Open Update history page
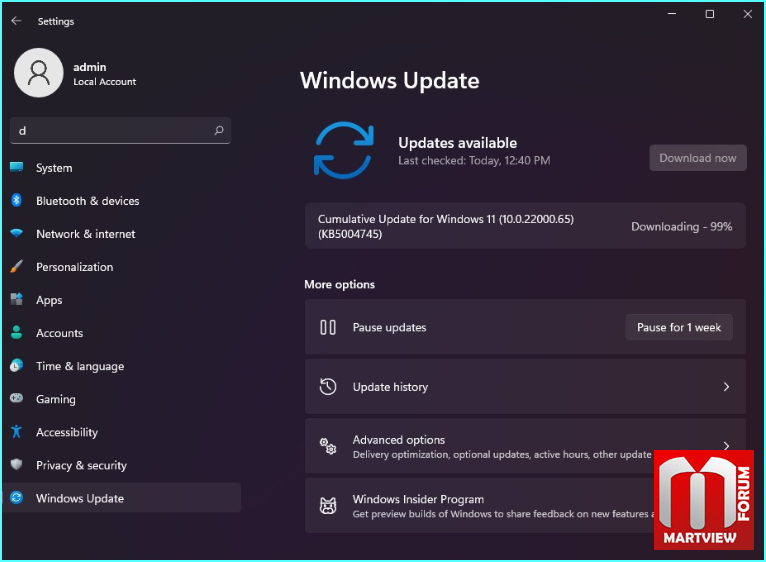 click(525, 387)
